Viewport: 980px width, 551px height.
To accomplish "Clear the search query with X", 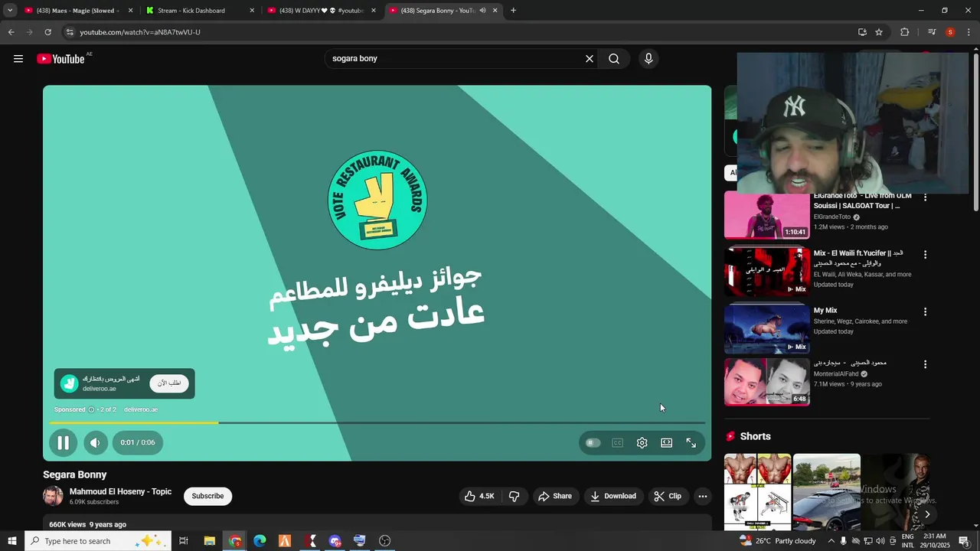I will (590, 59).
